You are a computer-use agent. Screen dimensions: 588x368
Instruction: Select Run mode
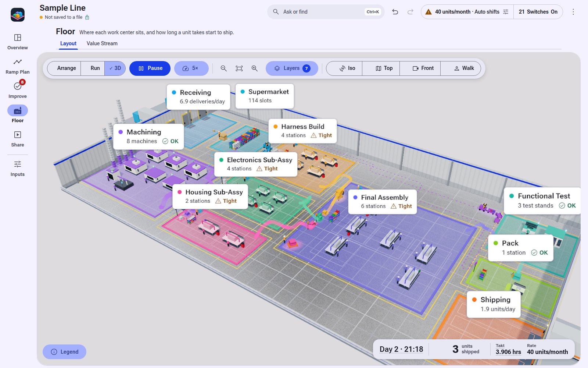(x=93, y=68)
